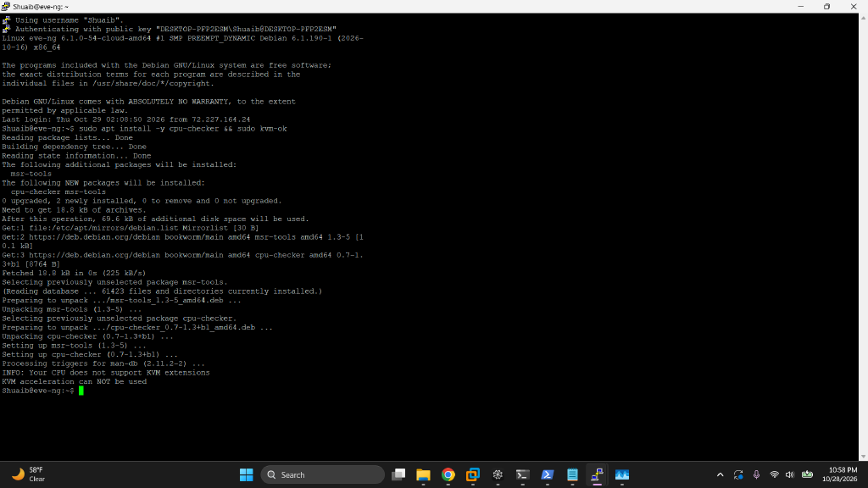
Task: Open Task View from the taskbar
Action: click(398, 474)
